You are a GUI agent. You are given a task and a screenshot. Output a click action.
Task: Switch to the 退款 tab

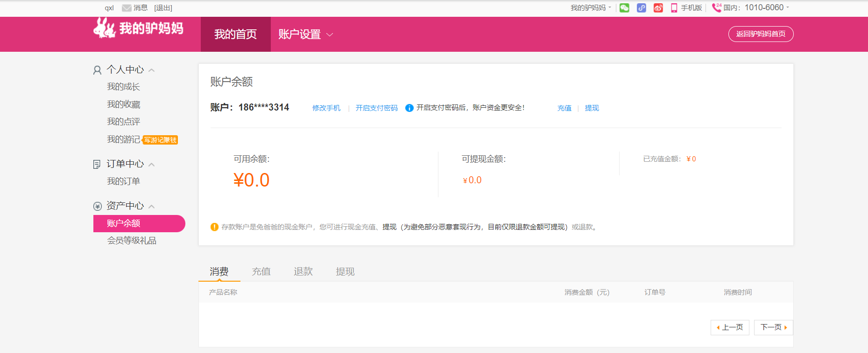coord(303,271)
